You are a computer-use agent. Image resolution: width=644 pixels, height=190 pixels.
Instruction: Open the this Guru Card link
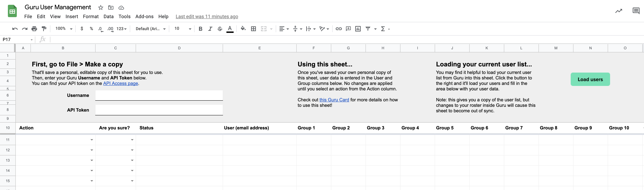(x=334, y=100)
